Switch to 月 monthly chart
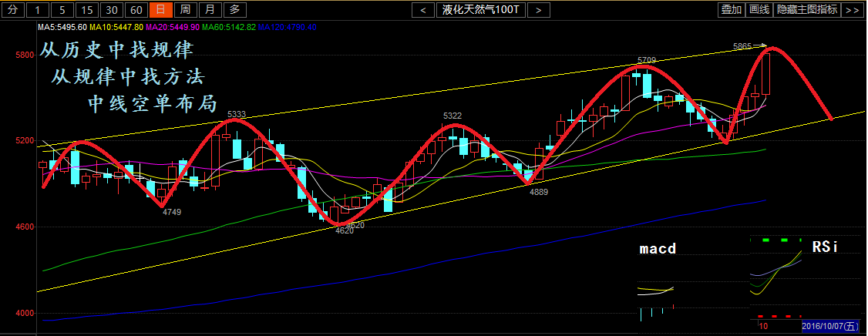The image size is (868, 336). [210, 10]
